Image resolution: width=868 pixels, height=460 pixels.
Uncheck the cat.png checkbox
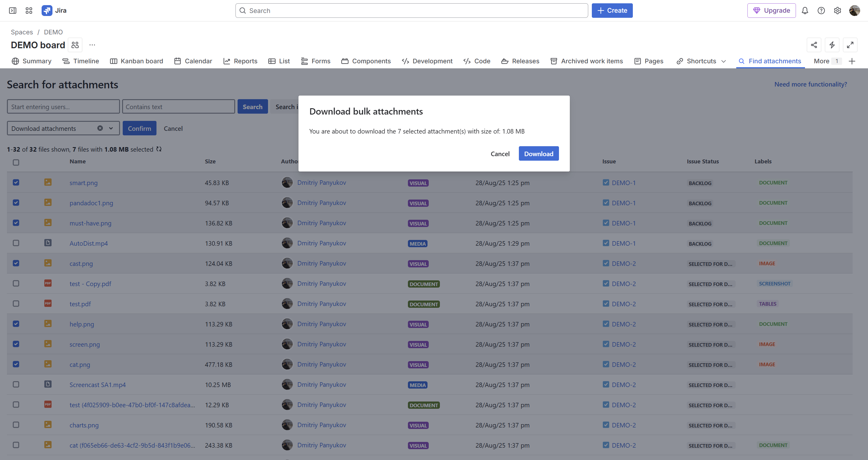tap(16, 364)
